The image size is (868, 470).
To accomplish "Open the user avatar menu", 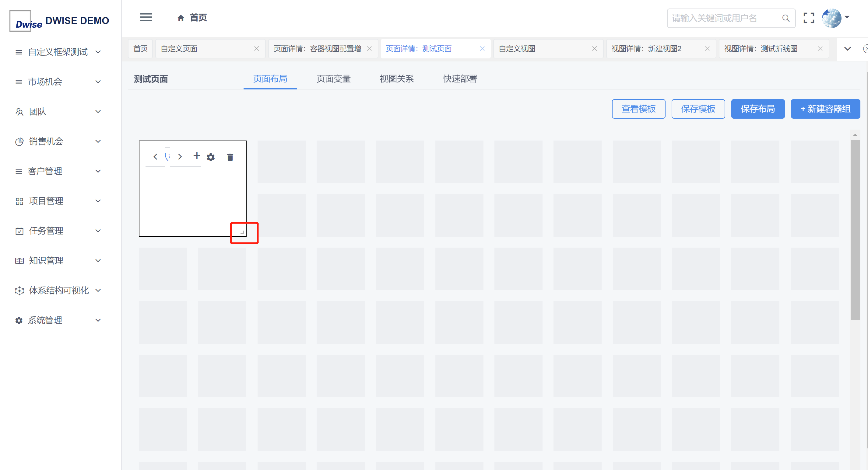I will pos(831,18).
